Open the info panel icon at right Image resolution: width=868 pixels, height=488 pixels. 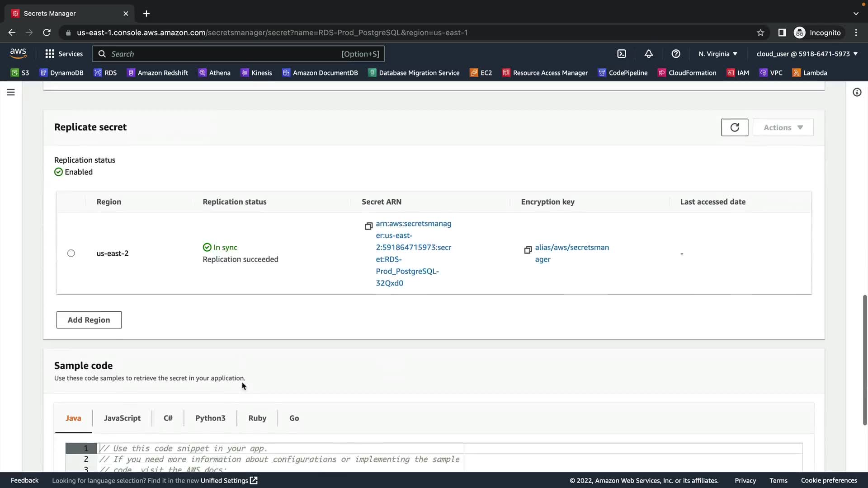(857, 92)
